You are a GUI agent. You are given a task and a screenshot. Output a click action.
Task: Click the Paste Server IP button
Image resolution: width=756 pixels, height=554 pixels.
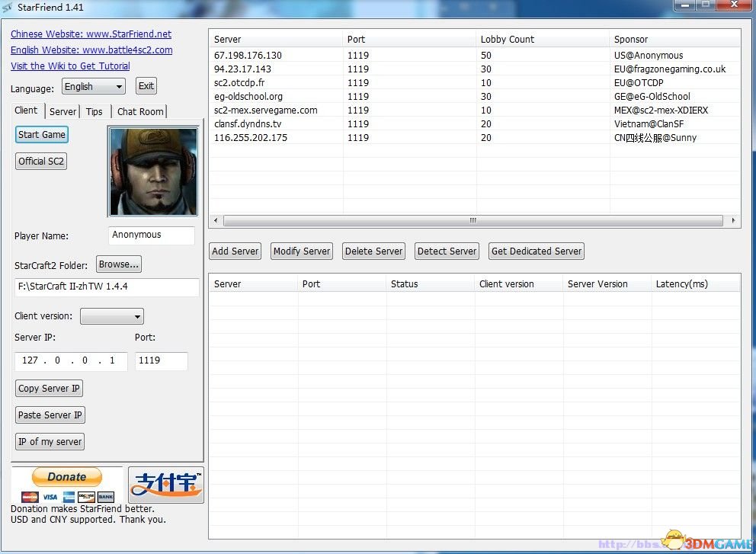tap(50, 415)
